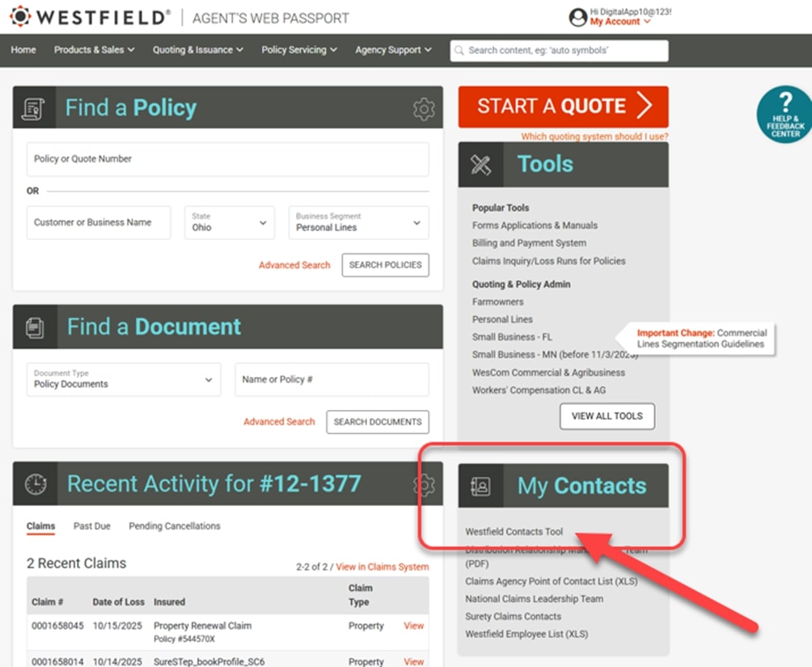This screenshot has width=812, height=667.
Task: Click the SEARCH POLICIES button
Action: [x=385, y=265]
